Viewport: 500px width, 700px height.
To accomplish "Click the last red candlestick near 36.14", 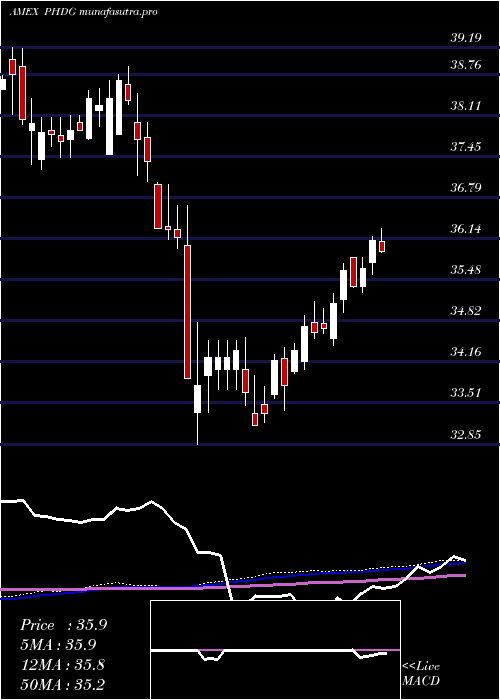I will (382, 246).
